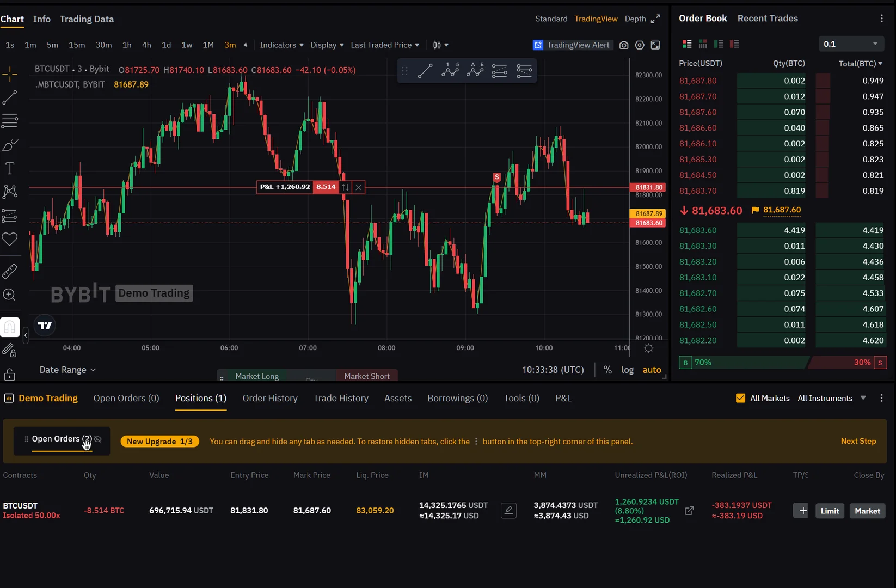Toggle lock on all drawing tools
896x588 pixels.
pos(10,375)
